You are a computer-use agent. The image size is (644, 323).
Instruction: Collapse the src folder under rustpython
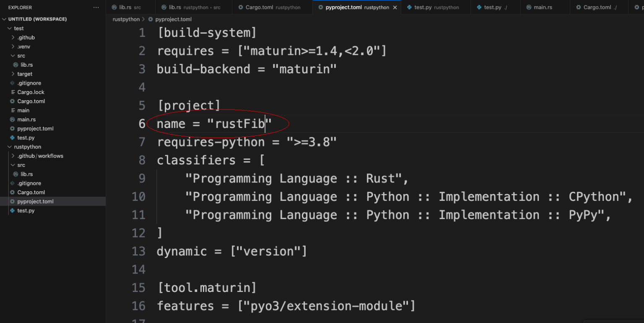click(x=21, y=165)
